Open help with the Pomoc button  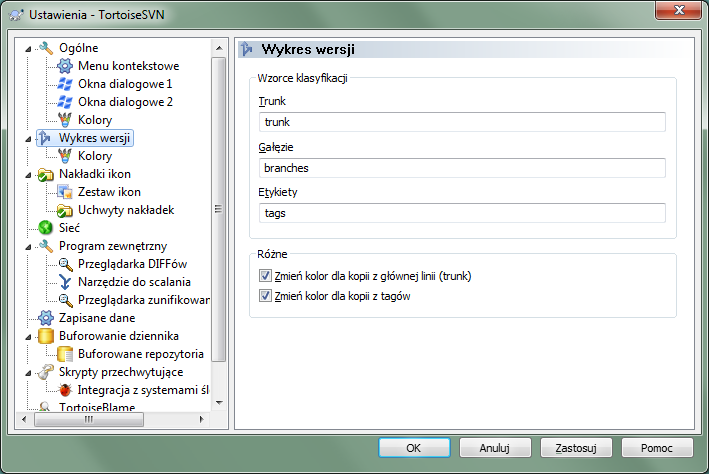pyautogui.click(x=657, y=448)
